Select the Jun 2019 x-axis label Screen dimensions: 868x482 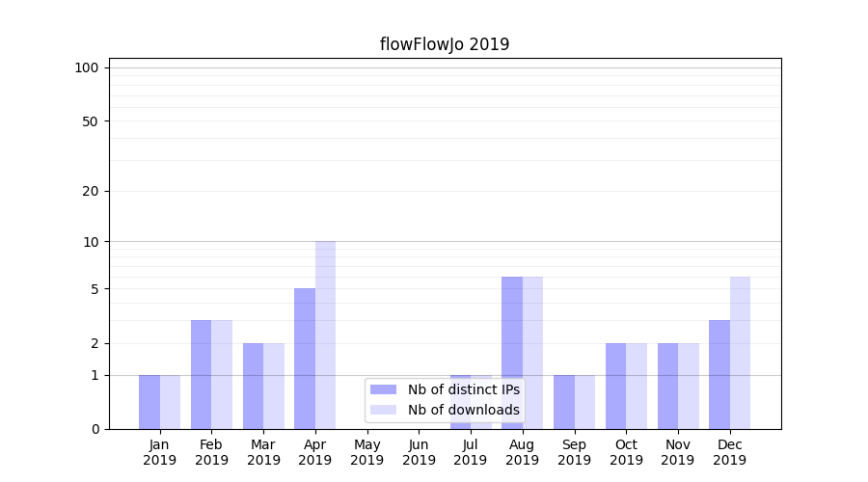click(x=419, y=452)
